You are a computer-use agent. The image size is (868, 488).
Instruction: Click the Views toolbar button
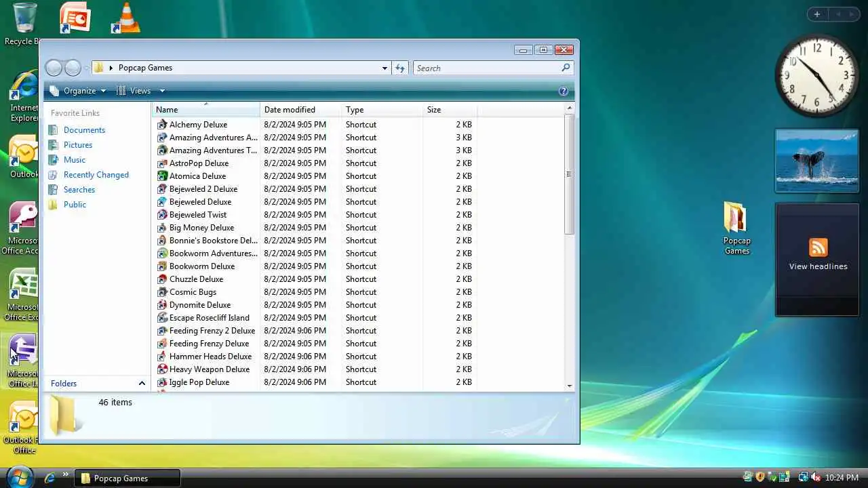tap(134, 91)
